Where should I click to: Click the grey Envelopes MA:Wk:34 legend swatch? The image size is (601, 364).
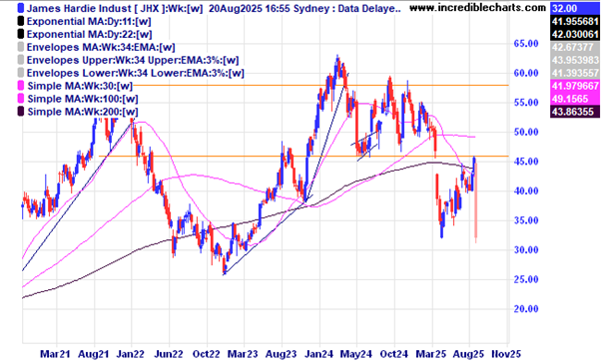click(20, 47)
